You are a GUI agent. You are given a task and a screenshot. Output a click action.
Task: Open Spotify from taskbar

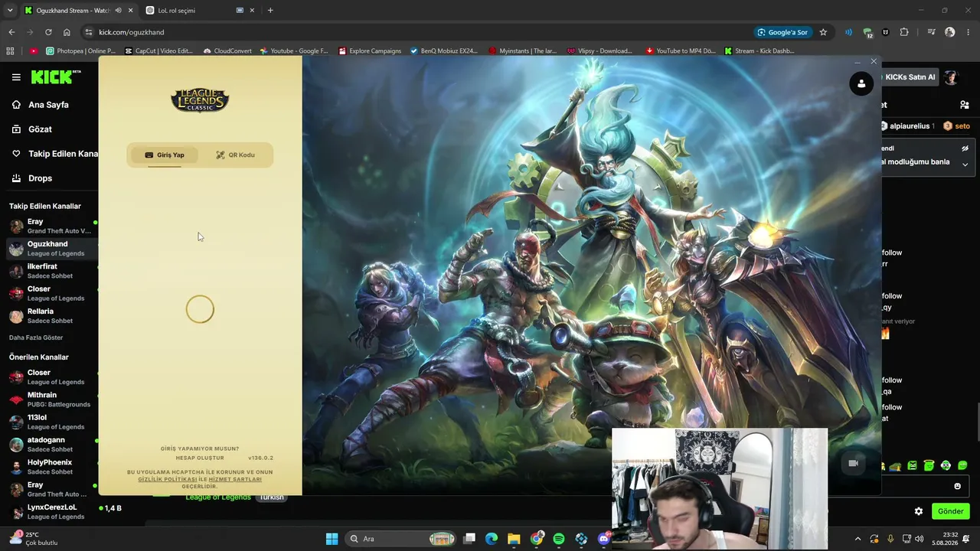(559, 539)
